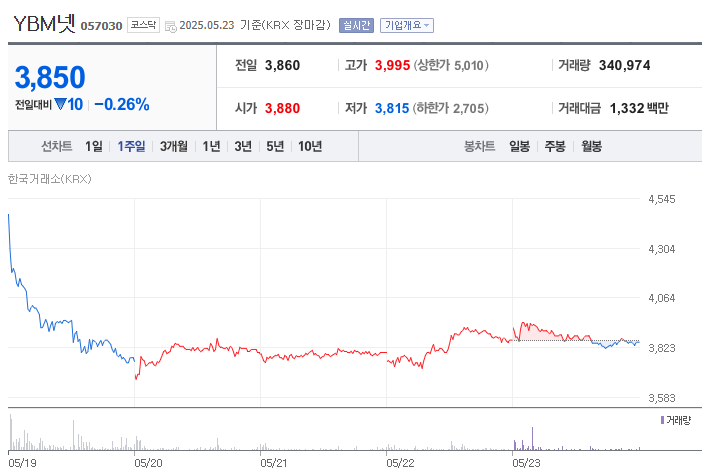Click the stock code 057030
The width and height of the screenshot is (702, 474).
point(101,26)
